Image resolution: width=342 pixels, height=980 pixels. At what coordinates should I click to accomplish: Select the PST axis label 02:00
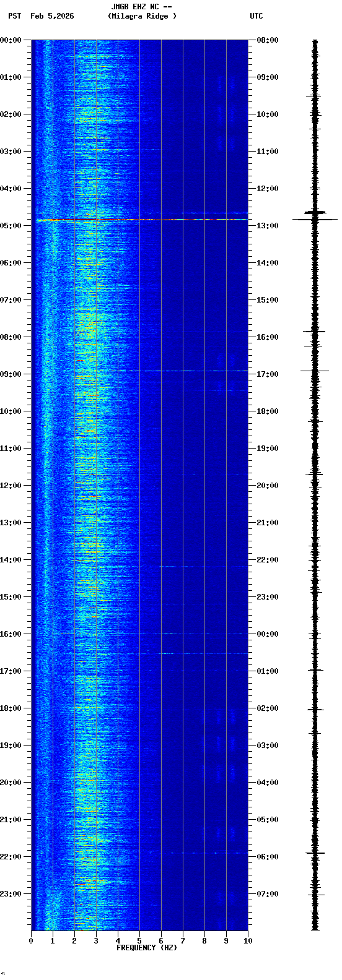tap(11, 114)
